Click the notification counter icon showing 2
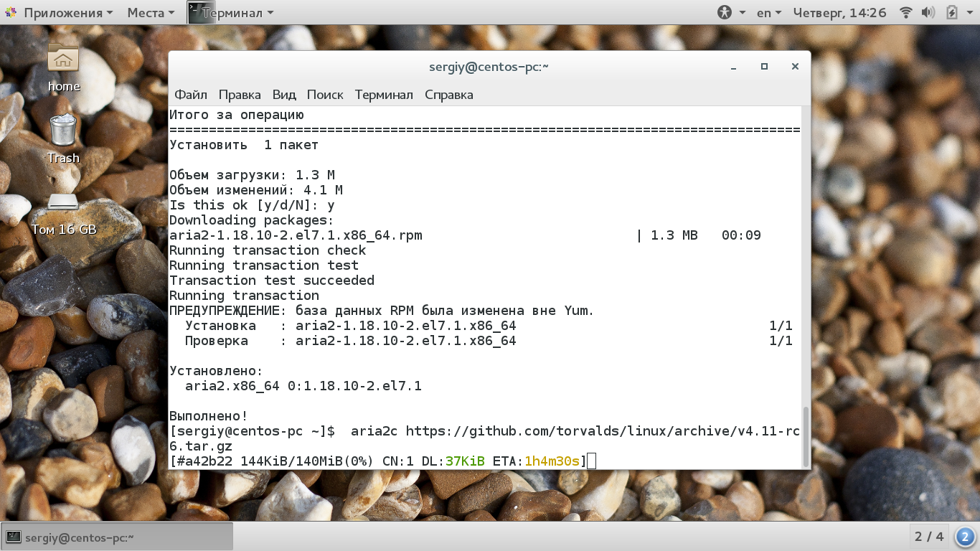 [965, 537]
